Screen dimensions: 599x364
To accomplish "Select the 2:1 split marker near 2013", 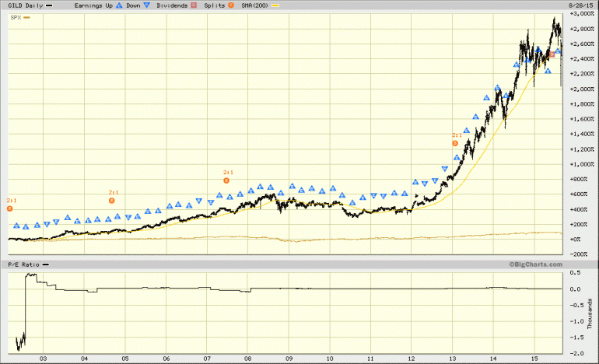I will point(455,143).
